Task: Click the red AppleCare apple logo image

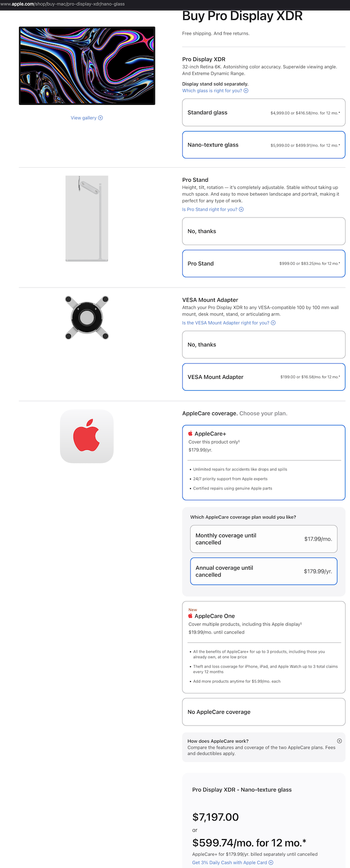Action: tap(87, 436)
